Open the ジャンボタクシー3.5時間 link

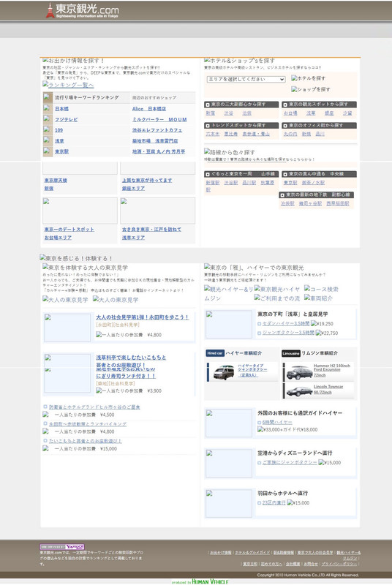click(288, 333)
